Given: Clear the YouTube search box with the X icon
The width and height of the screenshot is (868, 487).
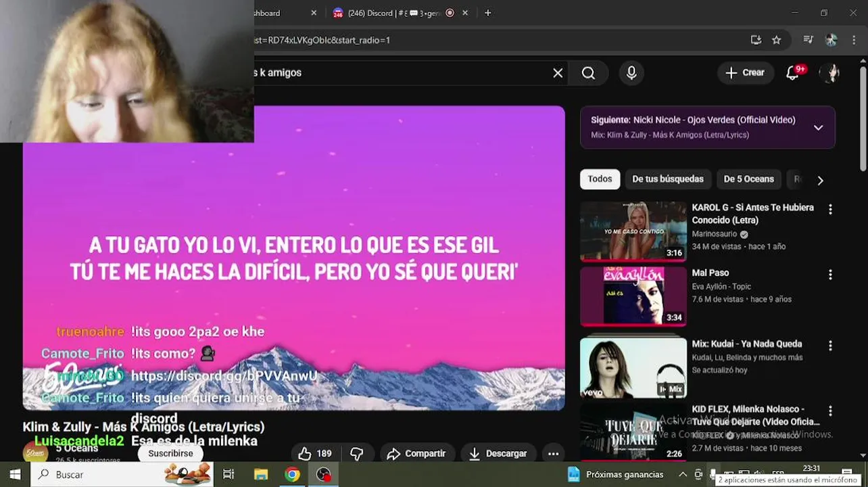Looking at the screenshot, I should (558, 73).
